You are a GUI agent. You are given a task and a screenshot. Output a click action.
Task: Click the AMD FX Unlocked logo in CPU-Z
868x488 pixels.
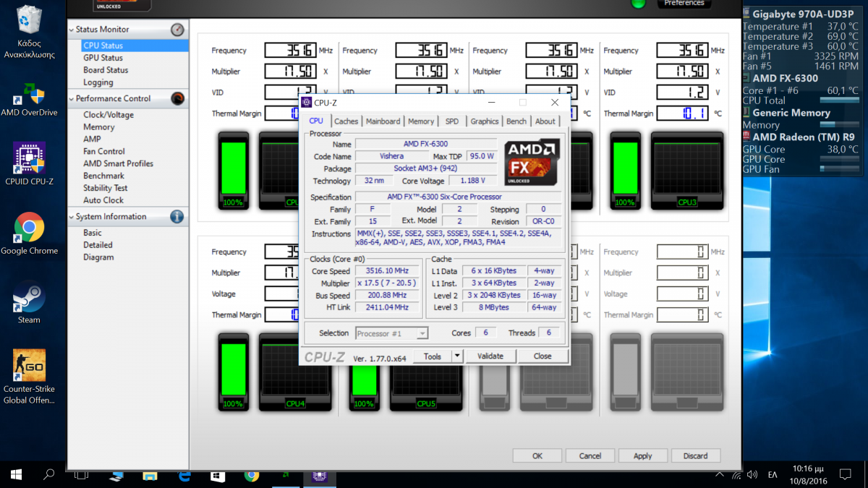click(532, 163)
